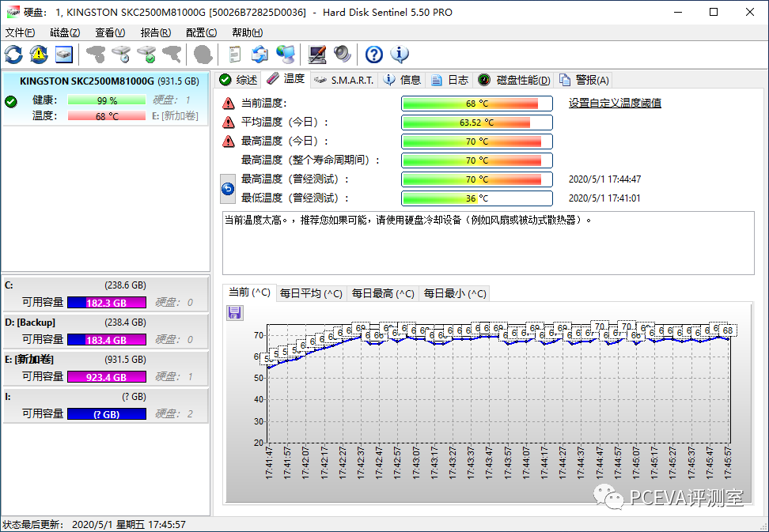Open the 警报(A) tab
Viewport: 769px width, 532px height.
point(584,80)
